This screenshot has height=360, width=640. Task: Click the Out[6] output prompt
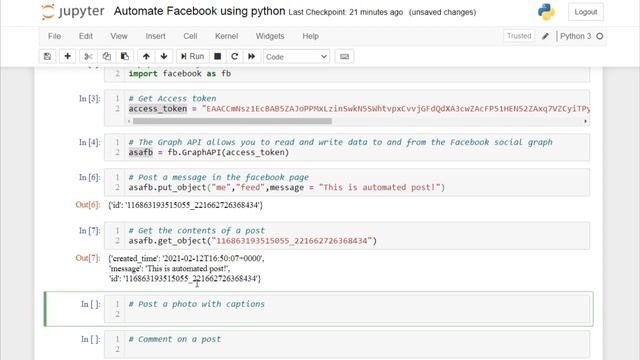click(88, 204)
